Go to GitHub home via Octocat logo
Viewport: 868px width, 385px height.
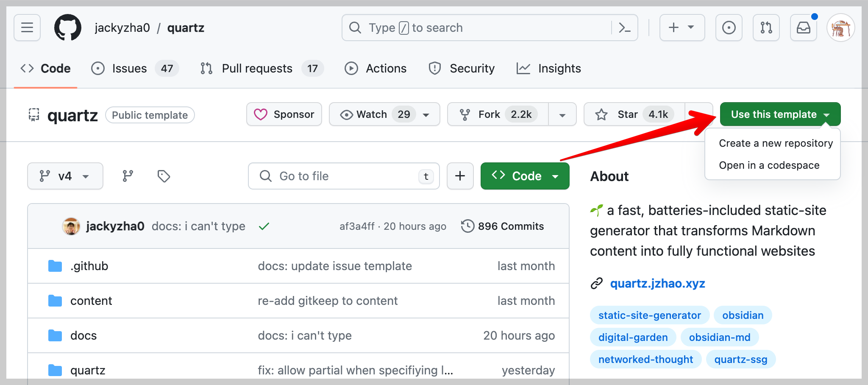click(68, 28)
